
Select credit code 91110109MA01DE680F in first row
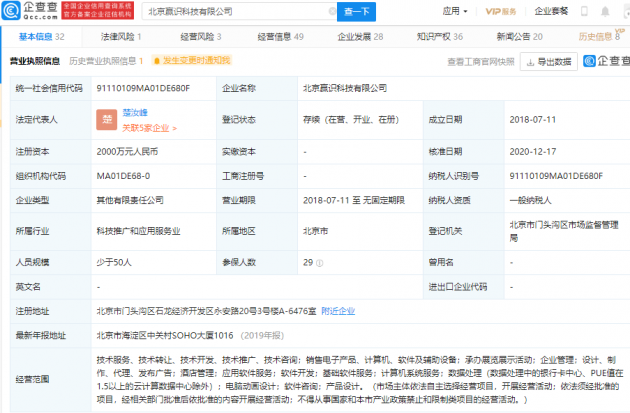(x=143, y=88)
